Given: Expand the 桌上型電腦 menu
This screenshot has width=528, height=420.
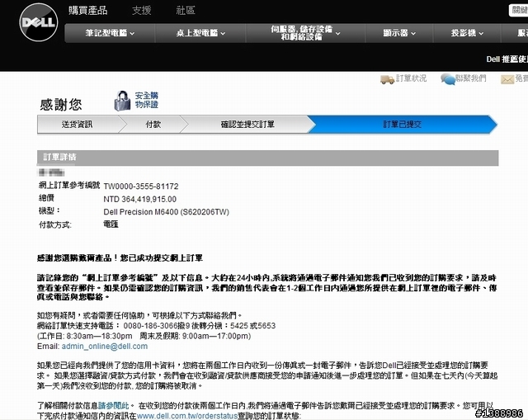Looking at the screenshot, I should pyautogui.click(x=200, y=33).
